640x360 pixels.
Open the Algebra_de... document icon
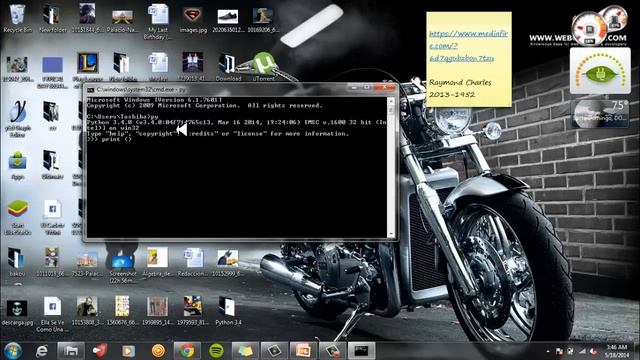coord(158,262)
